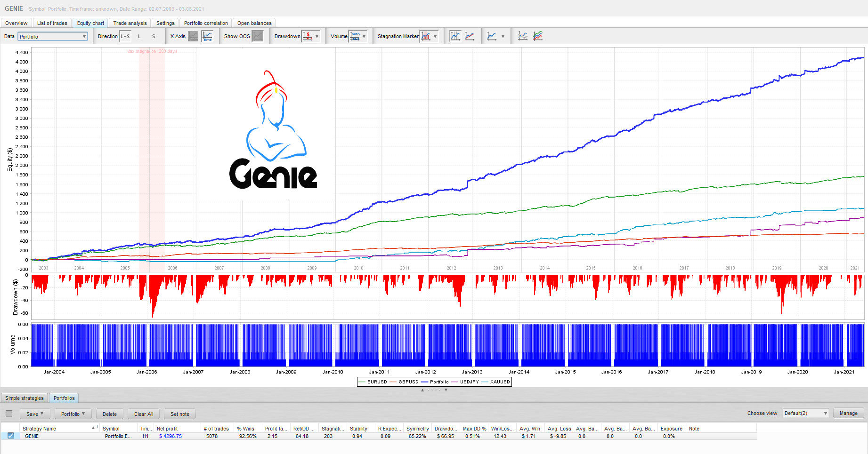
Task: Click the H1 timeframe cell
Action: point(146,436)
